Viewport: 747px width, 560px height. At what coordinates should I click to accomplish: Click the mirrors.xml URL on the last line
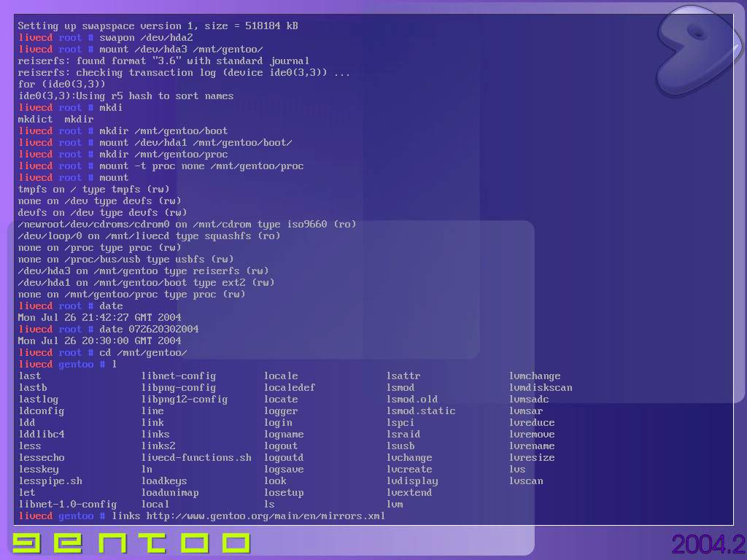tap(266, 516)
